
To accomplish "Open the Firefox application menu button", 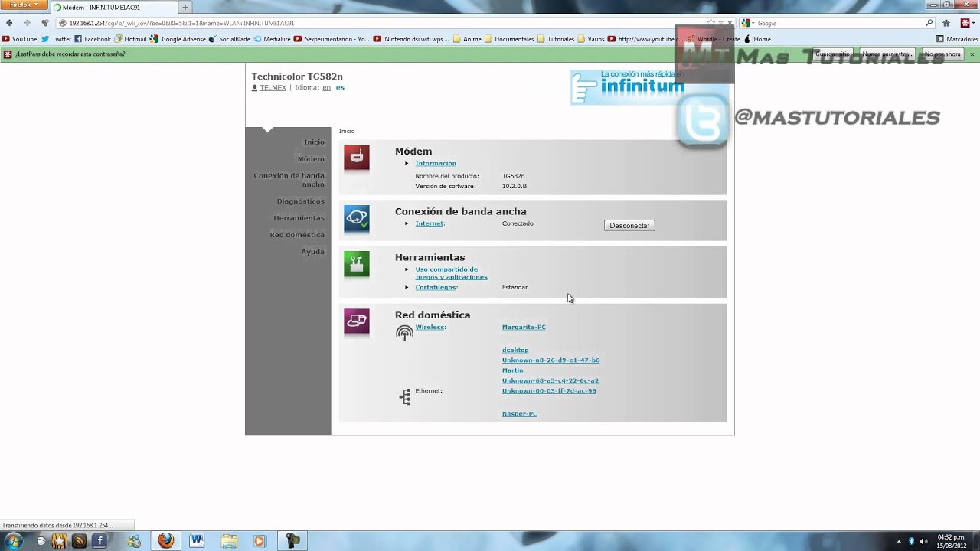I will pos(24,5).
